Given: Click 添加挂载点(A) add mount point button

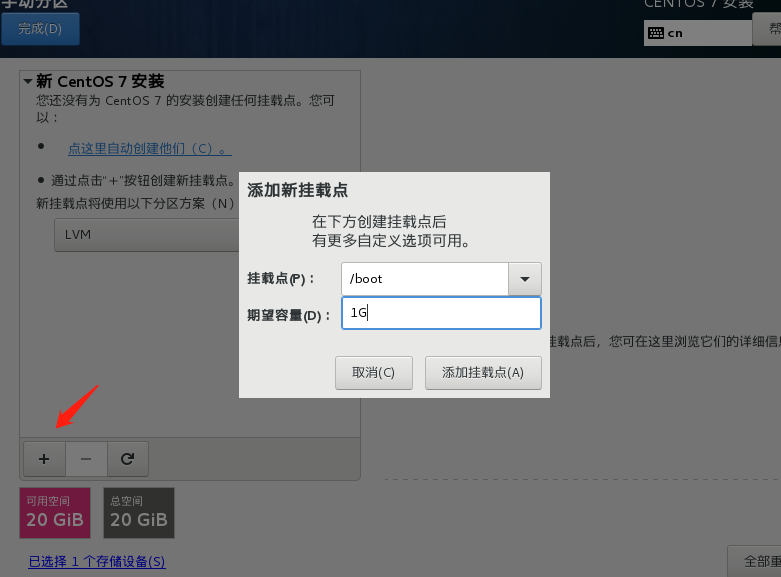Looking at the screenshot, I should [483, 373].
